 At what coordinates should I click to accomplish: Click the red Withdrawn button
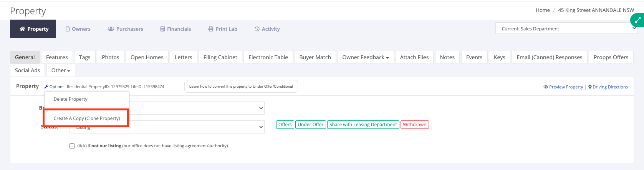pyautogui.click(x=415, y=125)
